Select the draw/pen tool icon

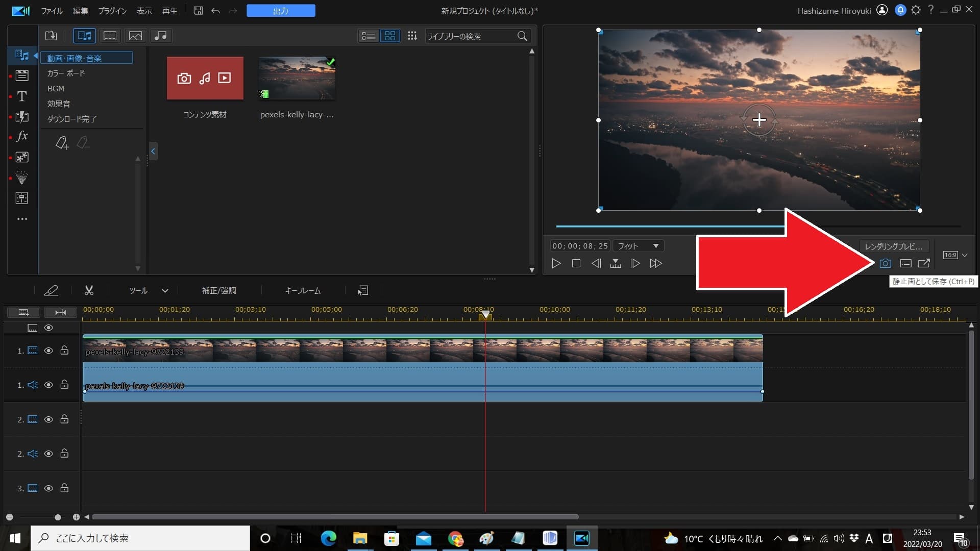point(52,290)
